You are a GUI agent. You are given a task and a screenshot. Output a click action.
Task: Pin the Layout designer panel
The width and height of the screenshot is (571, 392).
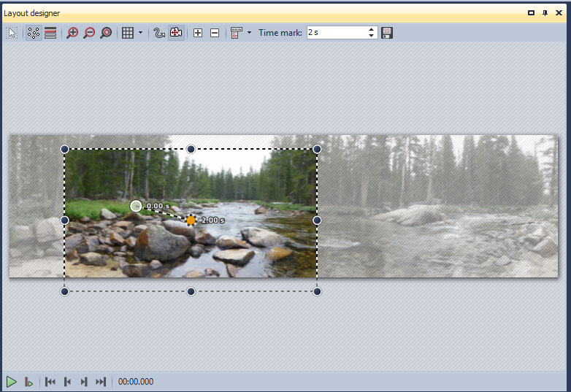point(545,13)
